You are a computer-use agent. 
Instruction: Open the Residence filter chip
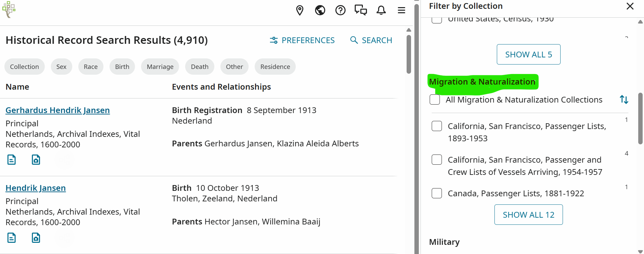coord(275,67)
